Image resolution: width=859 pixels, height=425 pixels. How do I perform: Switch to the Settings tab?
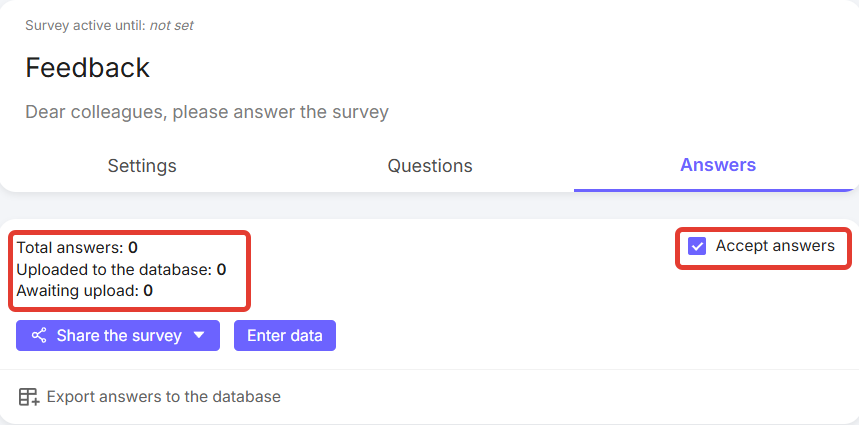[142, 166]
